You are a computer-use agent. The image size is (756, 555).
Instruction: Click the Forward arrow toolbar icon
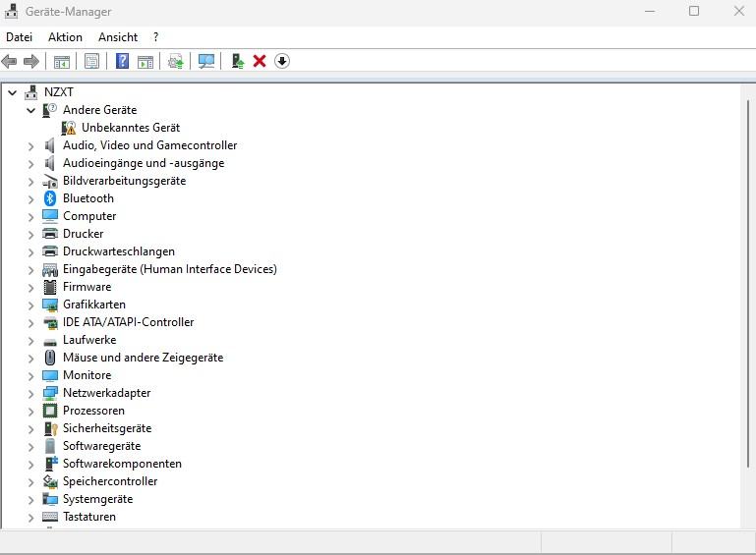31,61
